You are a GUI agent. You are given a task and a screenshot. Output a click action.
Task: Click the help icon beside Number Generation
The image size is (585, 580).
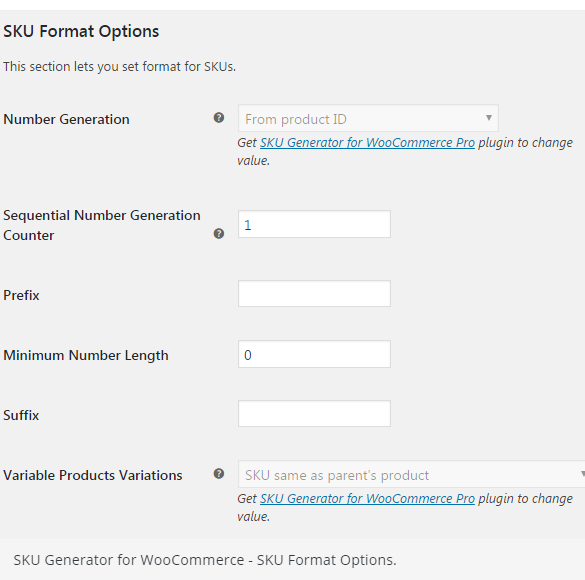pyautogui.click(x=219, y=118)
